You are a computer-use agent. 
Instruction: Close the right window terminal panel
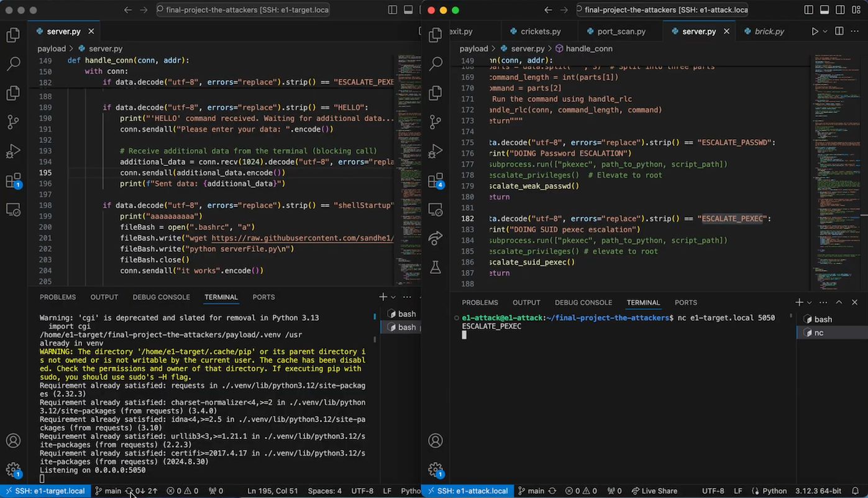coord(854,302)
